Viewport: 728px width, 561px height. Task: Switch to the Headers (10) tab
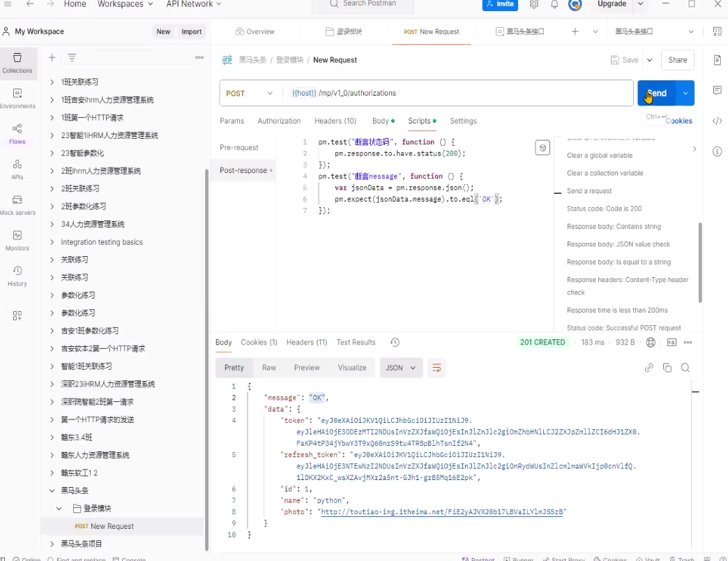335,121
